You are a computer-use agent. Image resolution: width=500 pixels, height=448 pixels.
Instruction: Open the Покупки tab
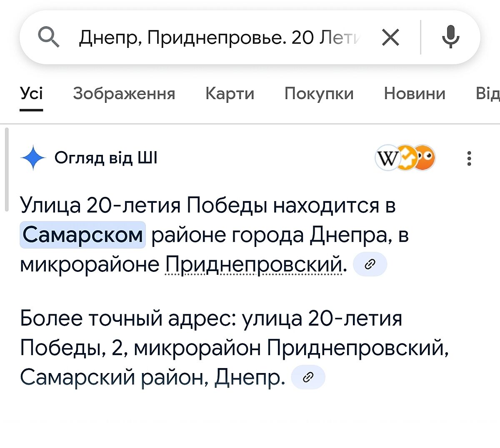(319, 94)
